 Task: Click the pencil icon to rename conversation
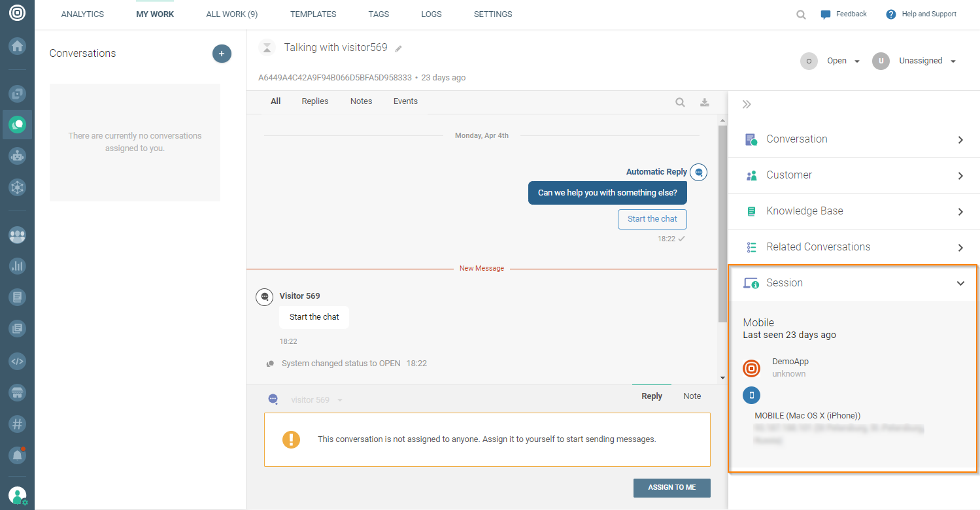tap(399, 48)
